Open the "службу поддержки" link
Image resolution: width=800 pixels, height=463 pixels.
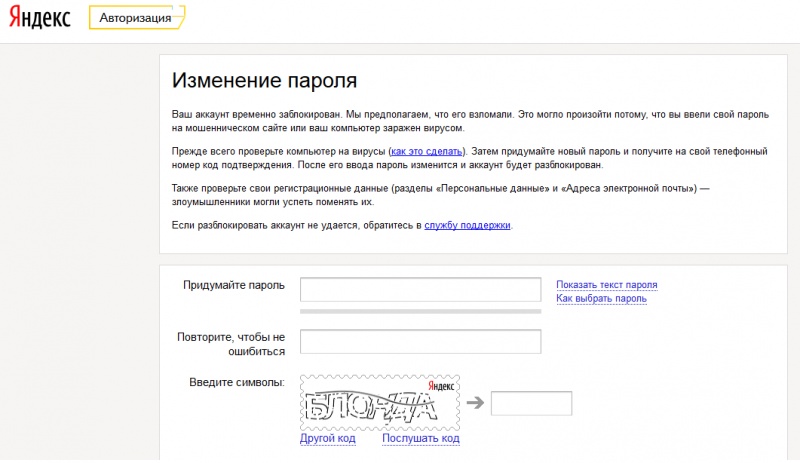coord(468,226)
